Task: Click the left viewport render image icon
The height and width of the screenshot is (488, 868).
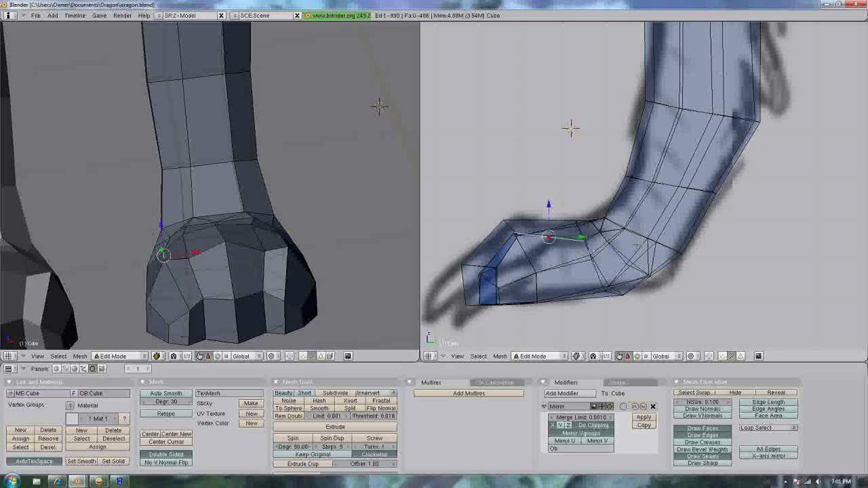Action: coord(348,356)
